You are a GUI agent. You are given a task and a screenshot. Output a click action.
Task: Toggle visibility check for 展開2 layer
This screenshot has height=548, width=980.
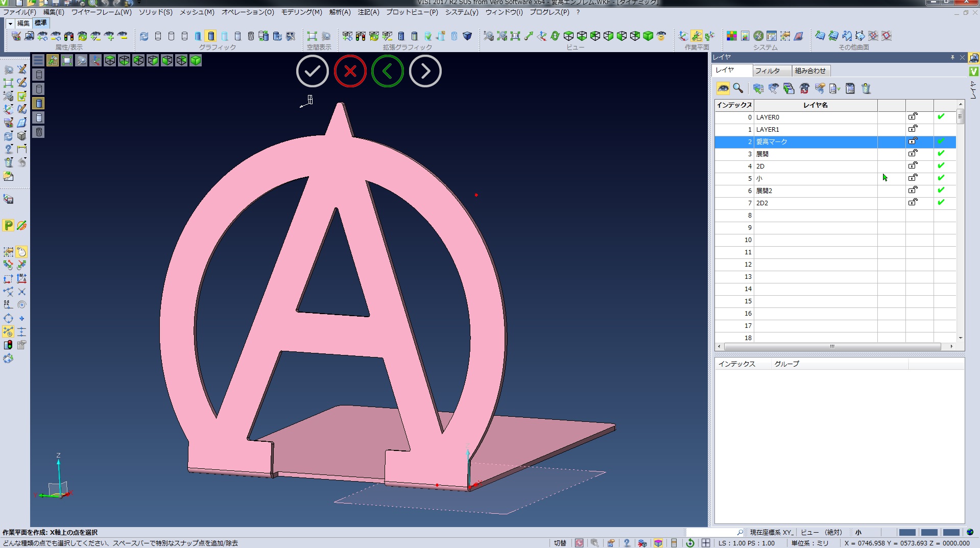point(941,190)
